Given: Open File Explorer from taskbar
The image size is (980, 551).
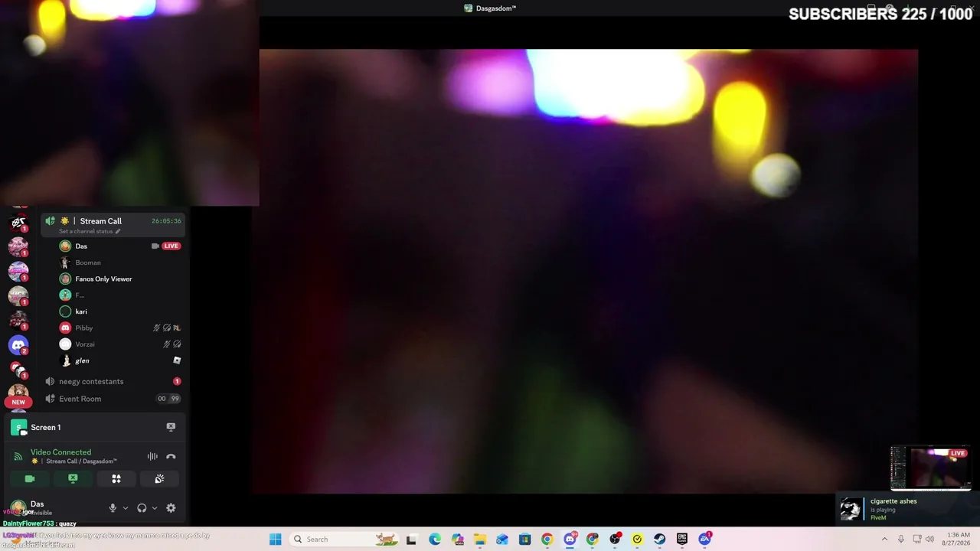Looking at the screenshot, I should (x=479, y=539).
